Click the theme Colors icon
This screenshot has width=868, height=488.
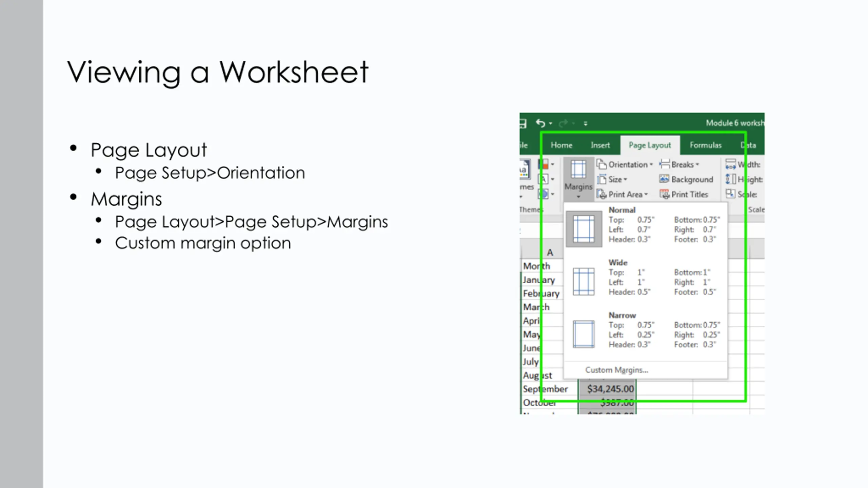pos(543,164)
